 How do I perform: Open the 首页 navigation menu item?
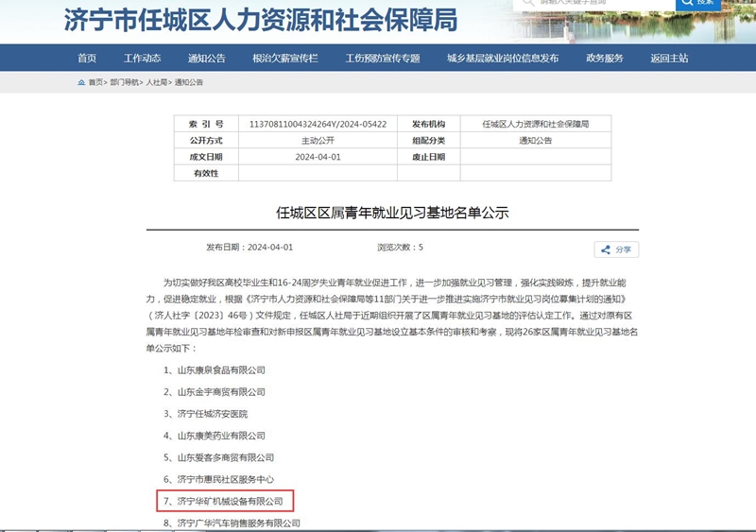click(87, 59)
